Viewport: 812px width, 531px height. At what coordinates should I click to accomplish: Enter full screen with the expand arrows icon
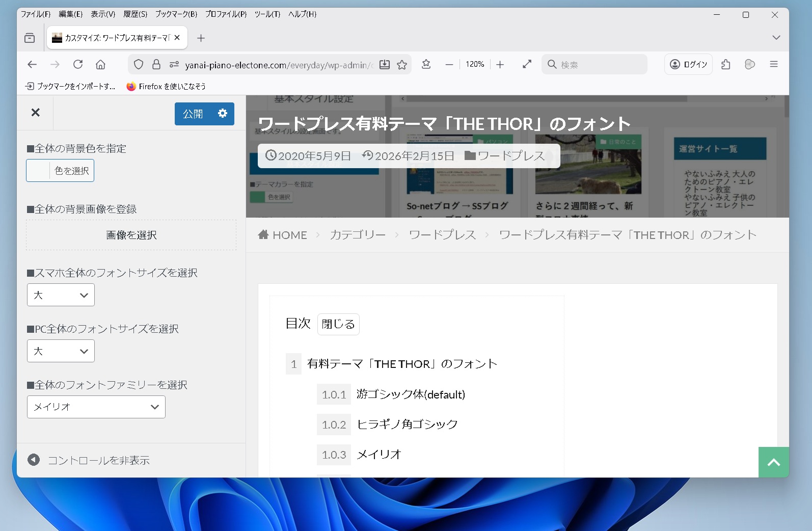point(527,65)
